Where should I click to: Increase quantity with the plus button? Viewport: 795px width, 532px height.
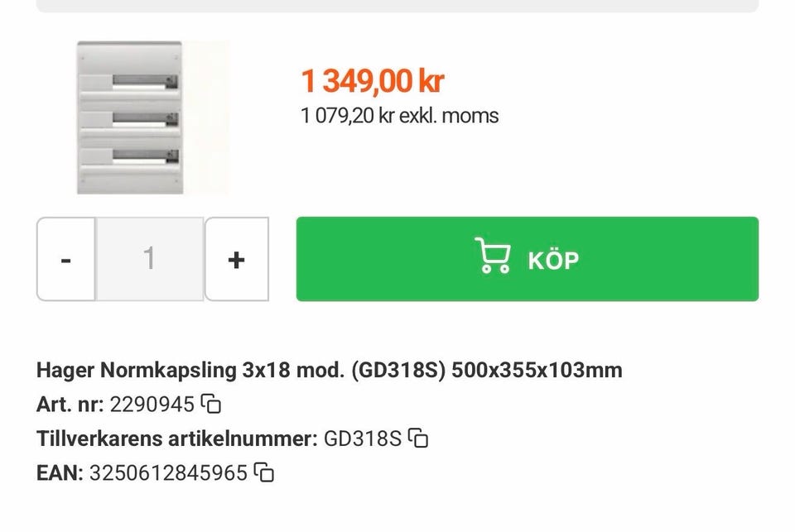tap(236, 260)
